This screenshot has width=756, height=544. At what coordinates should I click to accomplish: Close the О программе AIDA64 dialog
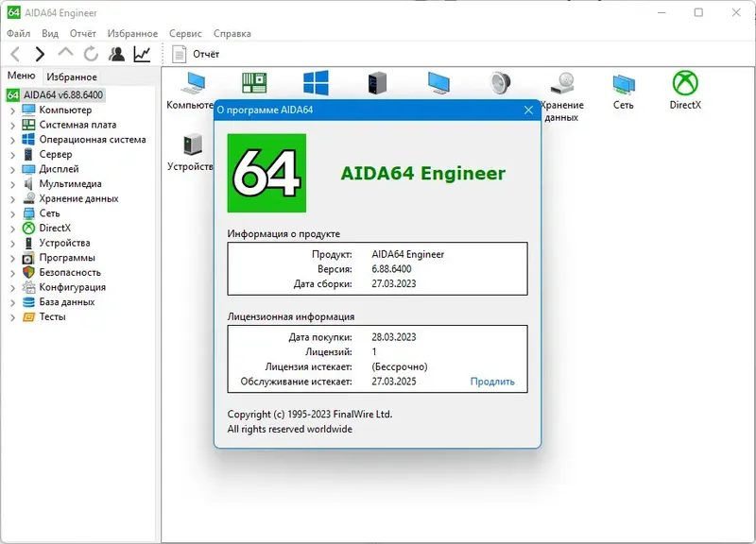[x=528, y=110]
